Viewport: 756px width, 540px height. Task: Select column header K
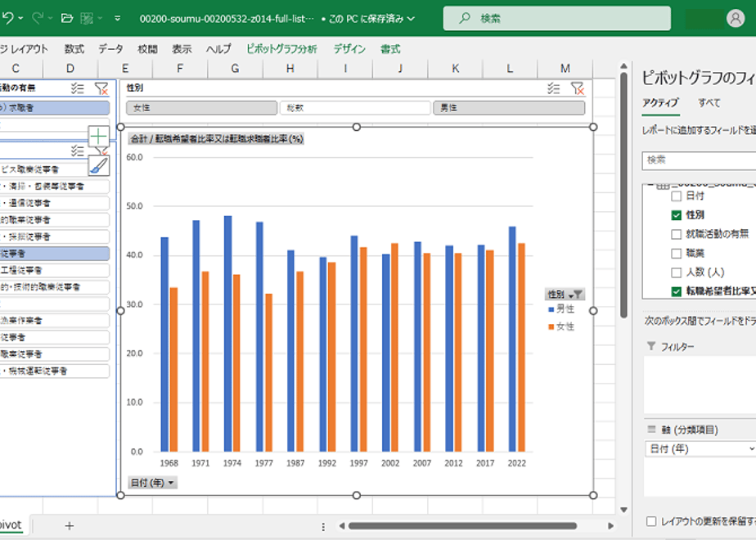(x=455, y=69)
